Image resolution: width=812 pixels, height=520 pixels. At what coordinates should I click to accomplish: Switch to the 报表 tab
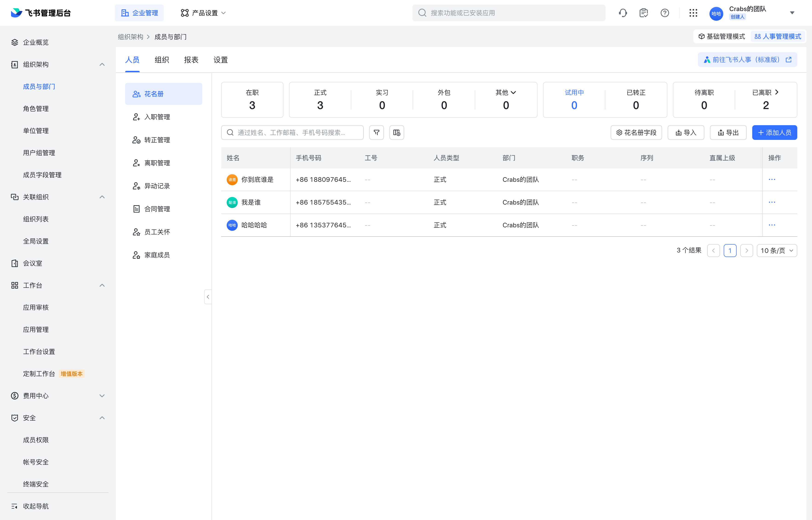pyautogui.click(x=191, y=60)
